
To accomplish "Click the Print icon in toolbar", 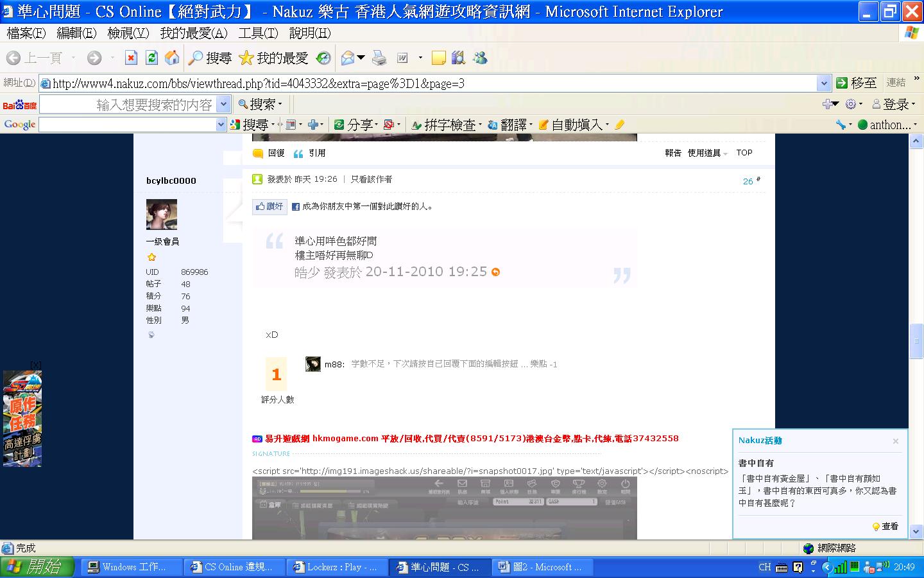I will pyautogui.click(x=379, y=58).
